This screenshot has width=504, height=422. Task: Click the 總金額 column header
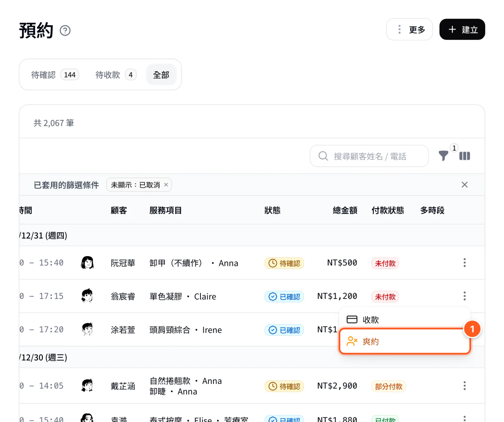pos(345,210)
